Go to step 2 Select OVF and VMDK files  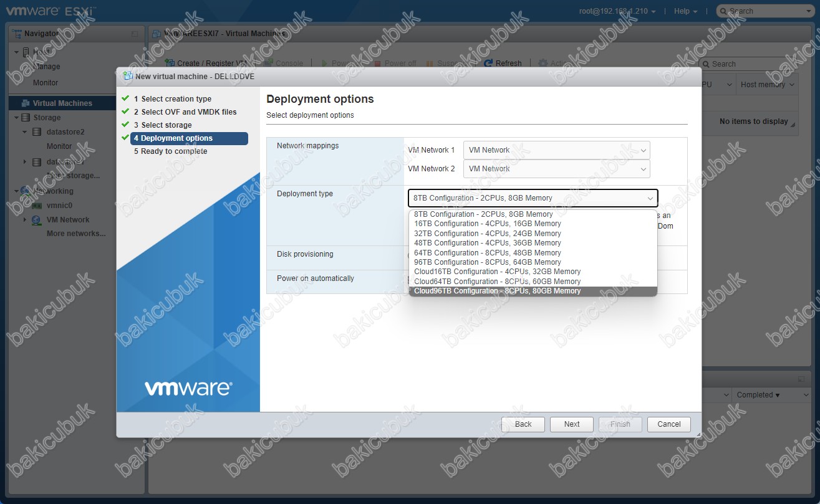pos(185,112)
